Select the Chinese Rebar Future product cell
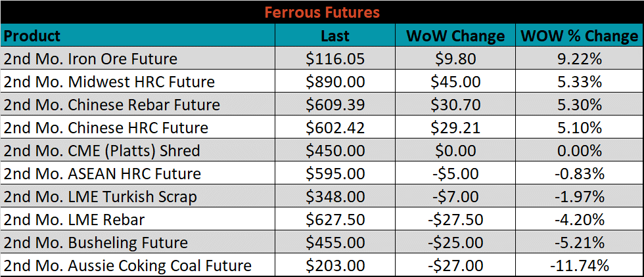 (x=138, y=104)
